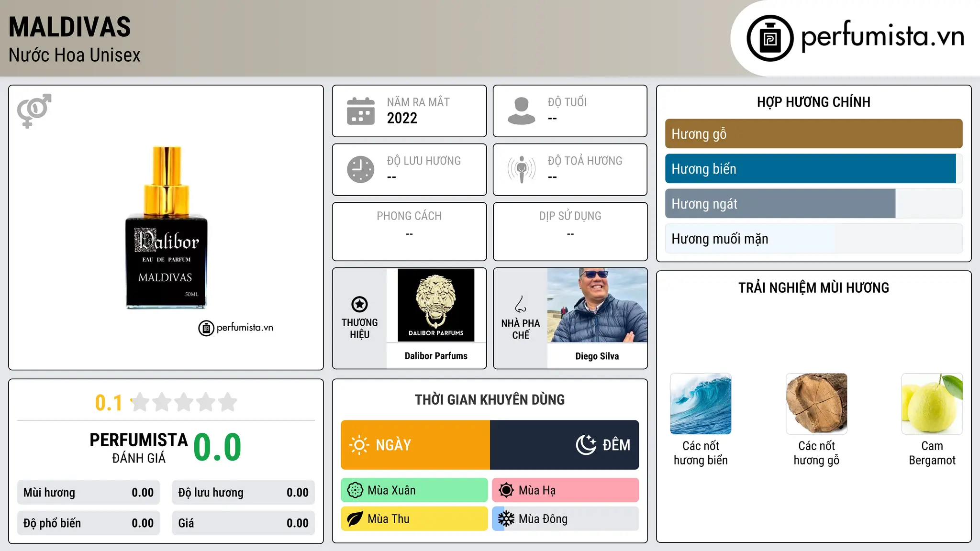Screen dimensions: 980x551
Task: Select the Mùa Thu season bar
Action: [x=414, y=519]
